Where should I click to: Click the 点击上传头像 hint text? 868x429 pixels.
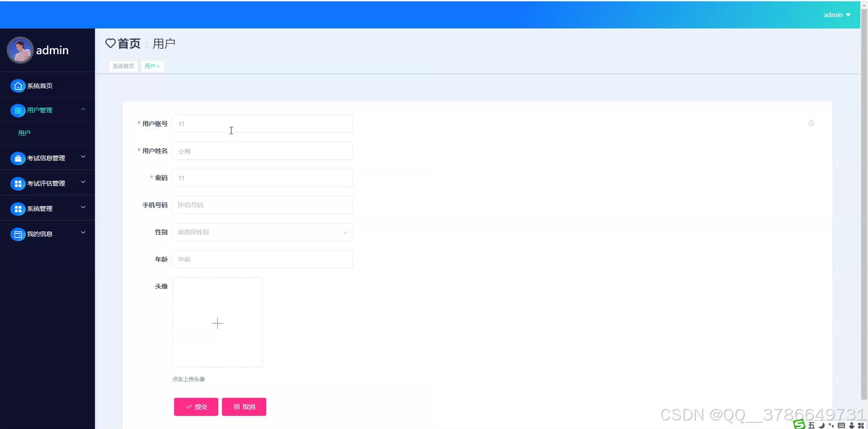point(189,379)
